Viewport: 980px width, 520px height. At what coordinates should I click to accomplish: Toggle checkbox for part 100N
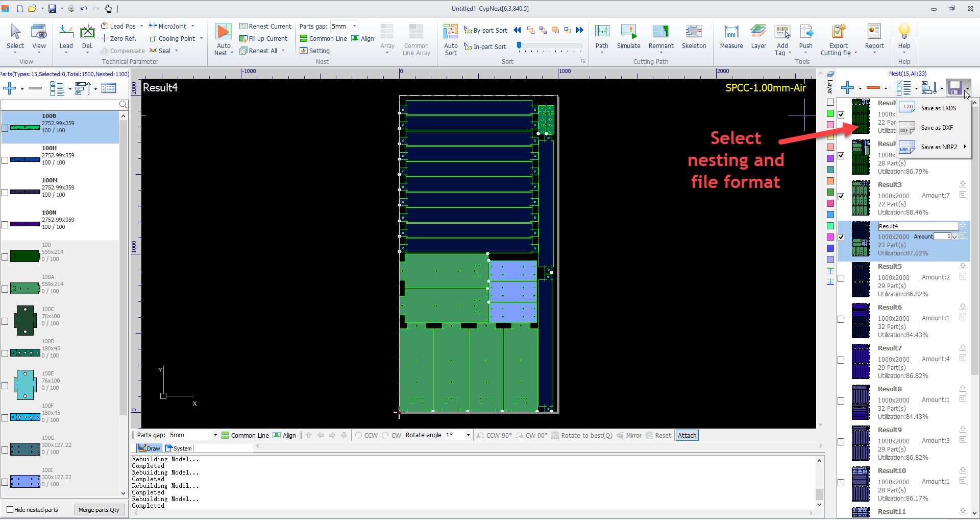point(5,225)
